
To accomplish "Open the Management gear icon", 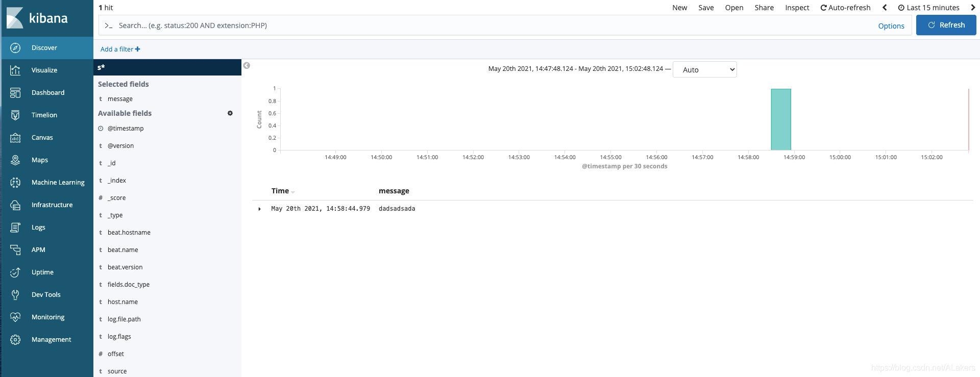I will point(15,340).
